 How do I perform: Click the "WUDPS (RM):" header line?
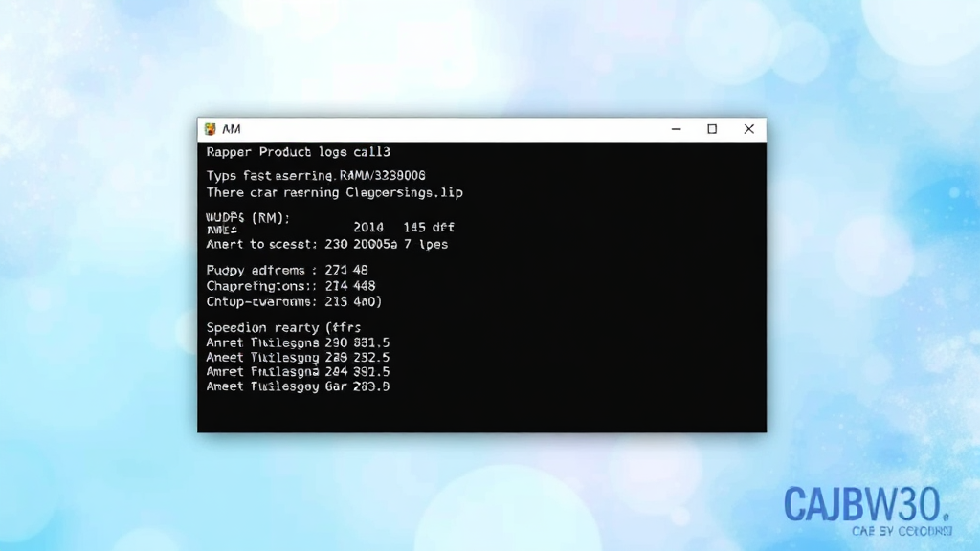click(x=247, y=217)
